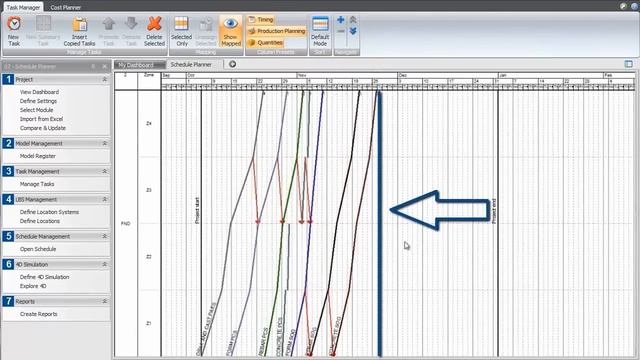Viewport: 640px width, 360px height.
Task: Open Define Location Systems link
Action: click(49, 212)
